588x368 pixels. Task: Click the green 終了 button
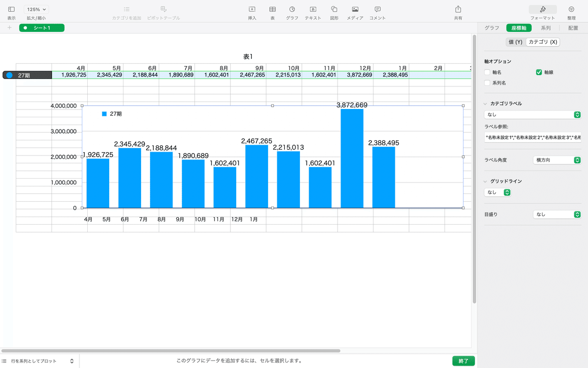tap(464, 361)
